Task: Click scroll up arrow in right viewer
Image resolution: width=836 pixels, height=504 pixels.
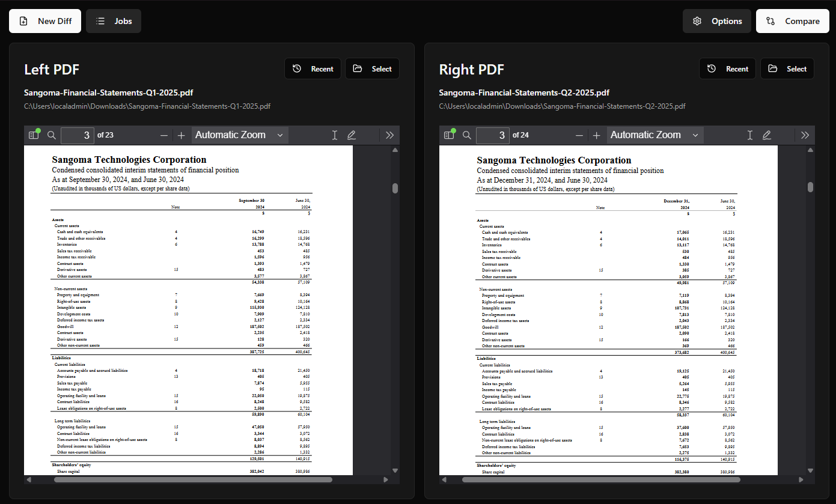Action: (810, 150)
